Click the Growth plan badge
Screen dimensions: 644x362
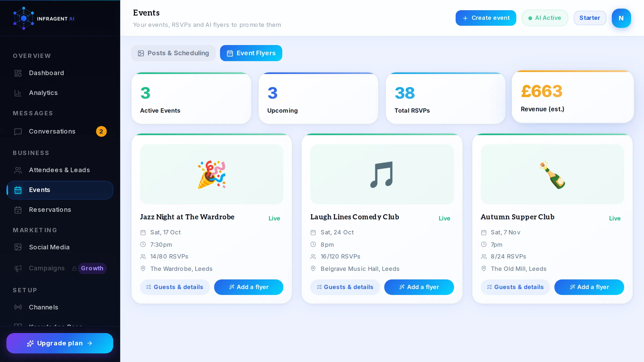92,268
